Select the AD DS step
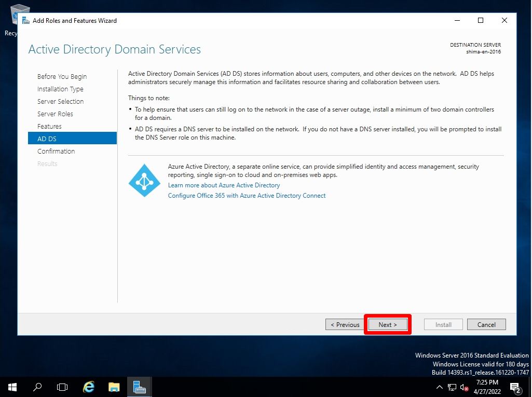The height and width of the screenshot is (397, 532). click(72, 139)
